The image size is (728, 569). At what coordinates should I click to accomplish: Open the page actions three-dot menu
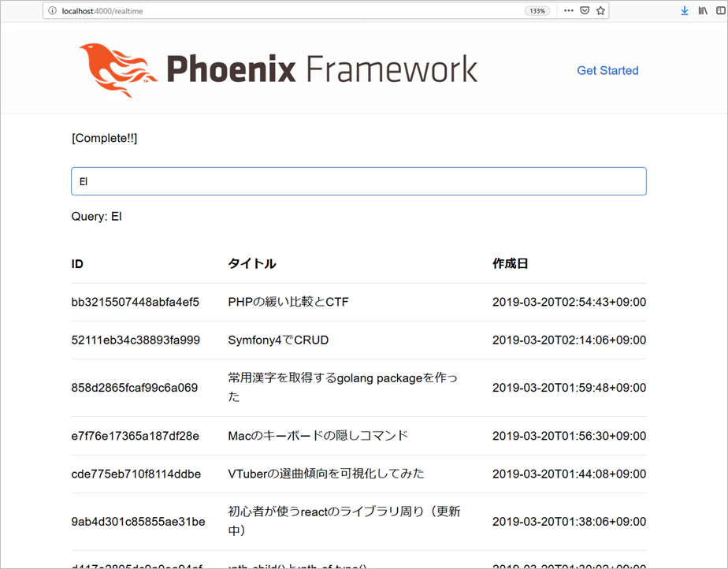point(569,11)
